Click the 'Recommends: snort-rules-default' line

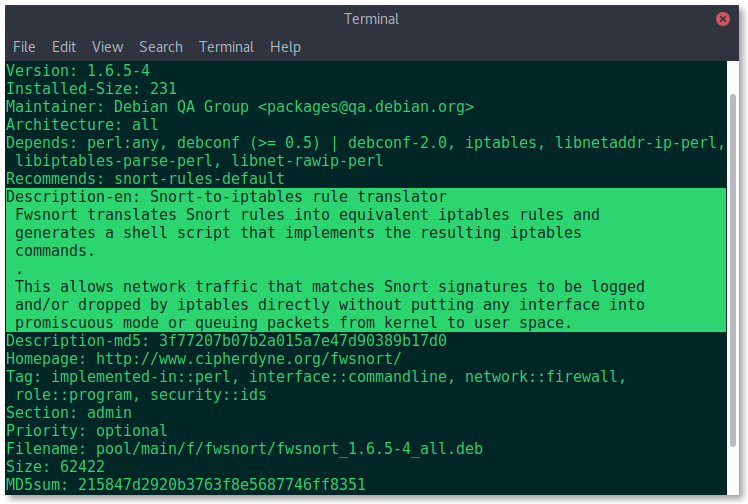(145, 179)
